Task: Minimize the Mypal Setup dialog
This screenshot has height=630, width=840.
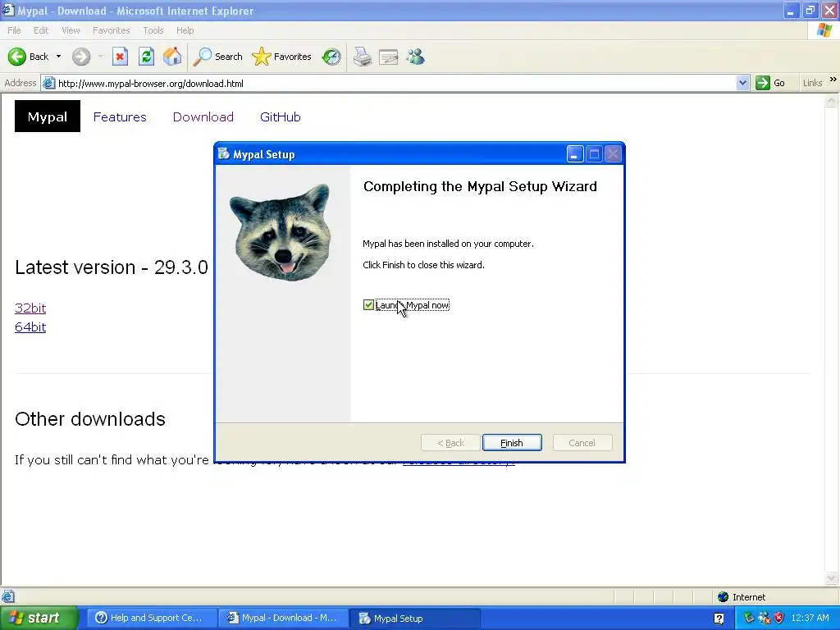Action: click(x=574, y=154)
